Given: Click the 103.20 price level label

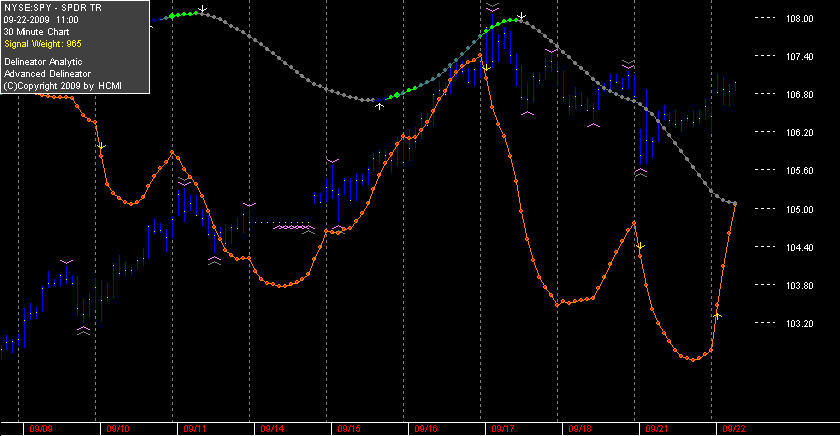Looking at the screenshot, I should [x=799, y=324].
